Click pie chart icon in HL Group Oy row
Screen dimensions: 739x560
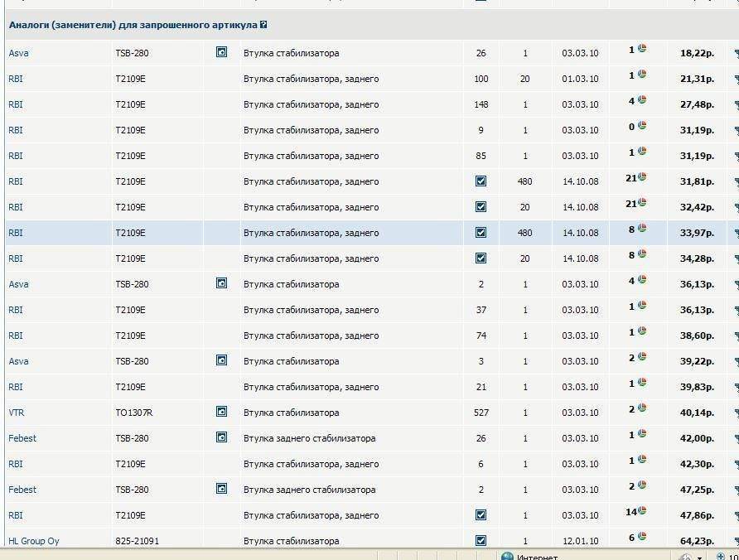click(x=642, y=537)
